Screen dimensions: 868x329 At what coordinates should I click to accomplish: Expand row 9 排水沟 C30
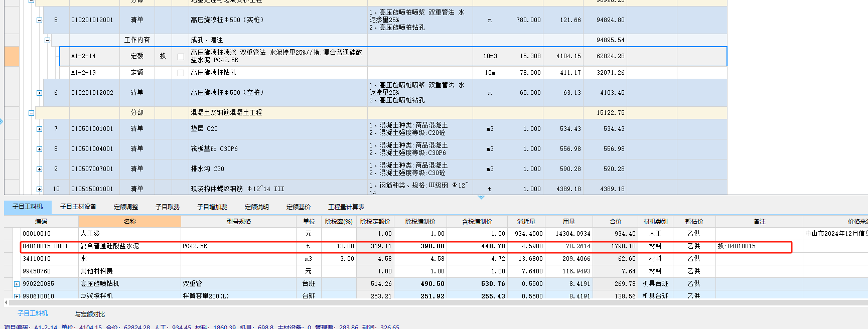click(x=39, y=169)
